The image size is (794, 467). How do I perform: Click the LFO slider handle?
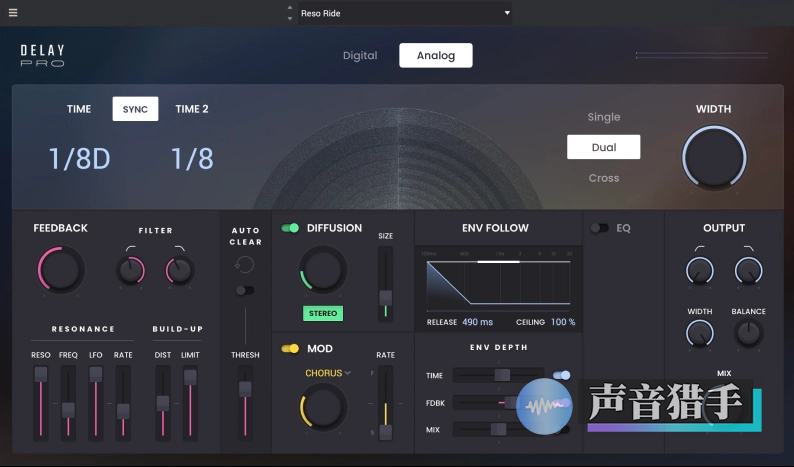point(96,374)
